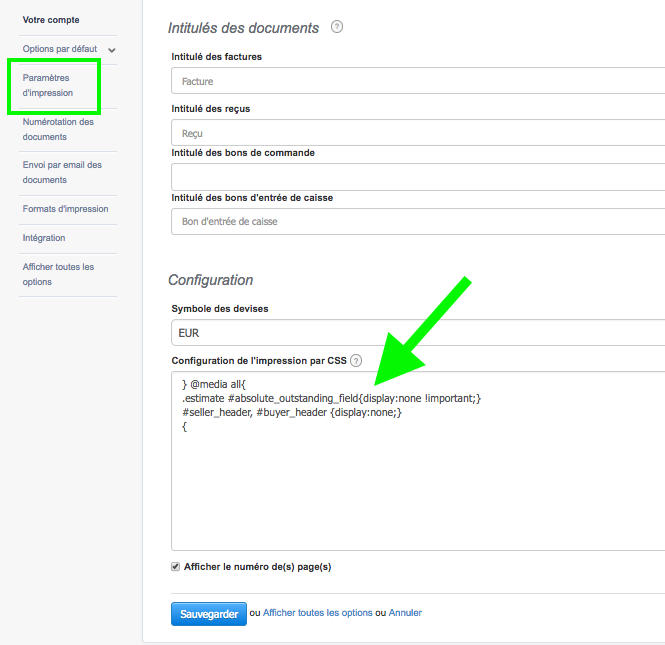Open Options par défaut menu item
665x645 pixels.
point(60,49)
